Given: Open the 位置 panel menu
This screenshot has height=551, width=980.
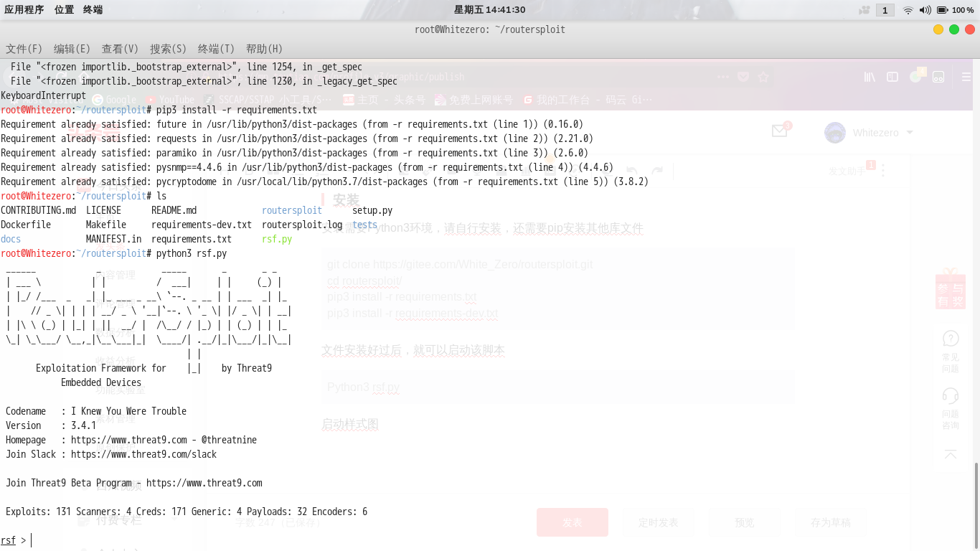Looking at the screenshot, I should [x=64, y=10].
